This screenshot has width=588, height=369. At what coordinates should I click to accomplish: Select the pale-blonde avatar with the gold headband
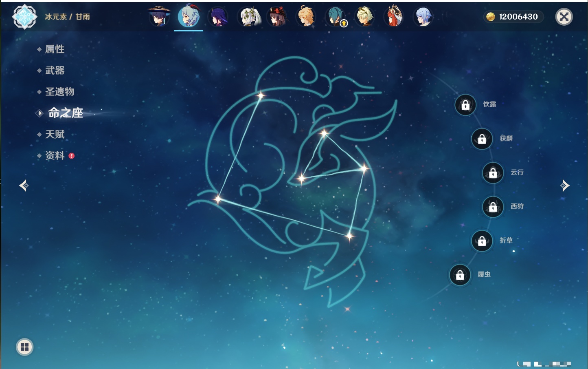click(365, 17)
